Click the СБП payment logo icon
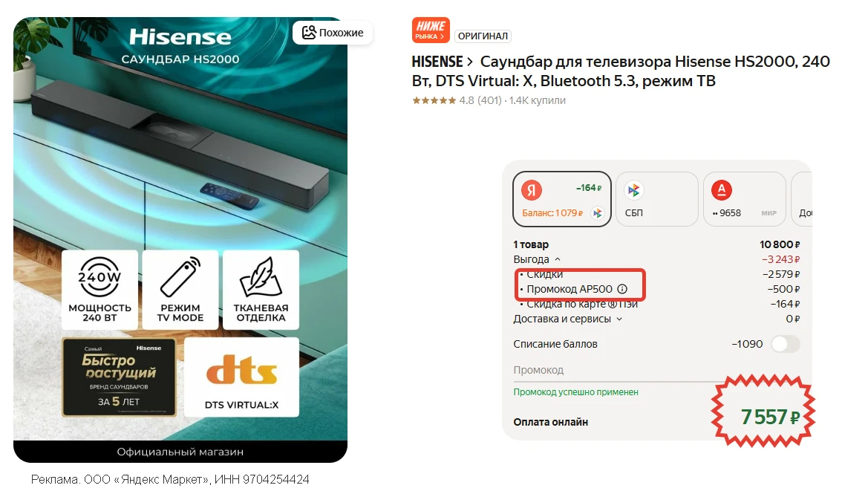Viewport: 868px width, 494px height. pyautogui.click(x=634, y=190)
